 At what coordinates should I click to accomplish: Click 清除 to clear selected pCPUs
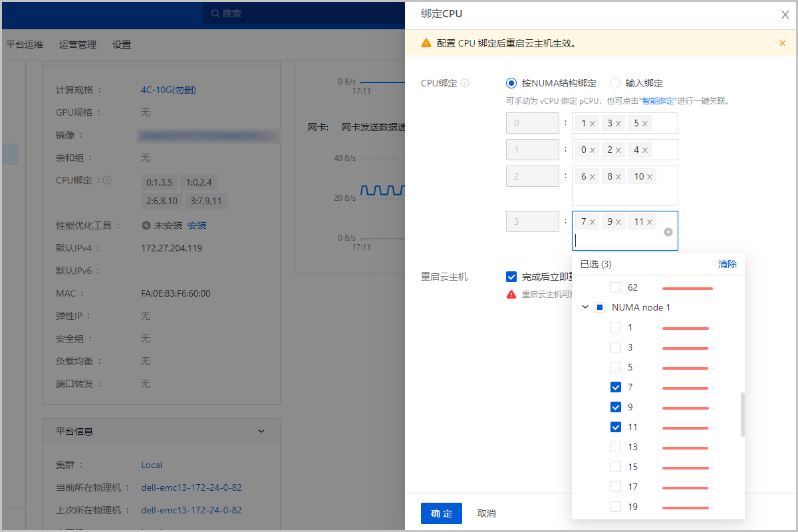[728, 264]
